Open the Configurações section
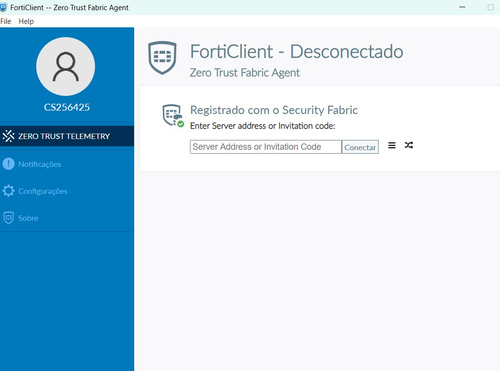The image size is (500, 371). tap(67, 191)
